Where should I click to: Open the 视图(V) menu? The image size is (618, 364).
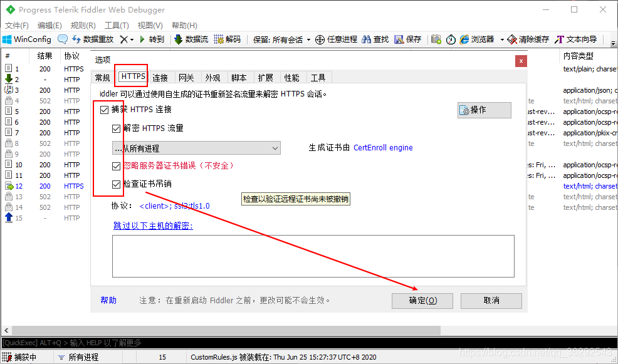coord(150,25)
